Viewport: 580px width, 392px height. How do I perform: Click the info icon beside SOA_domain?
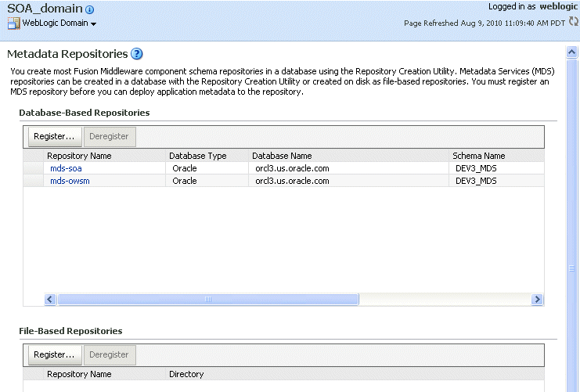89,9
